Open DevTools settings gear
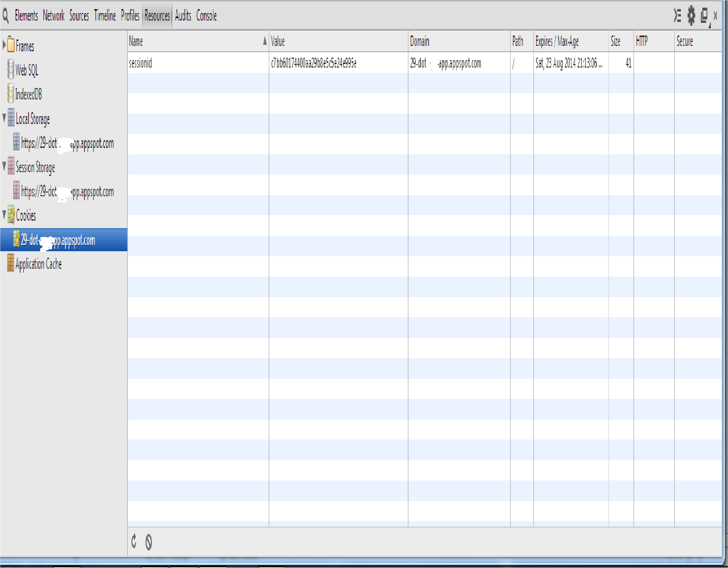Screen dimensions: 728x568 click(x=691, y=16)
